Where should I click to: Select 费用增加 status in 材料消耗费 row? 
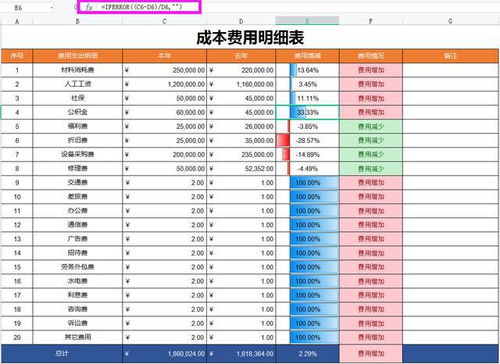371,70
